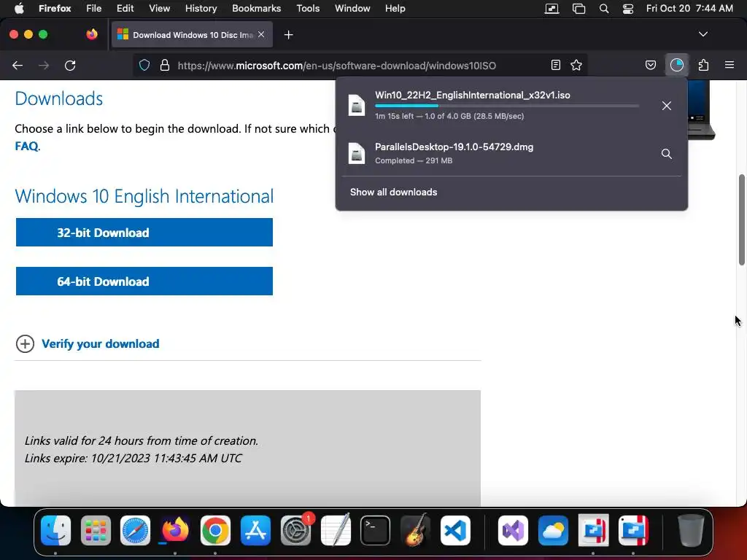
Task: Show ParallelsDesktop dmg in Finder
Action: click(667, 154)
